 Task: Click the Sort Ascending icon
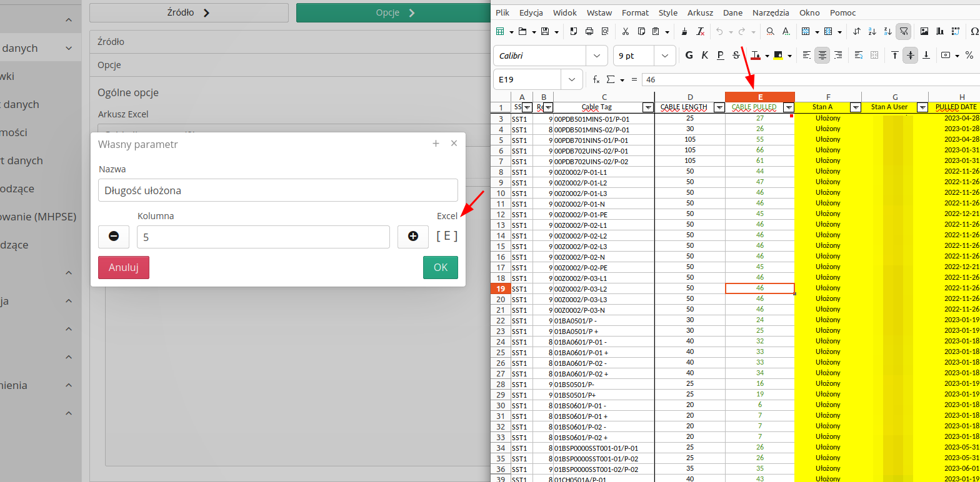[x=872, y=31]
